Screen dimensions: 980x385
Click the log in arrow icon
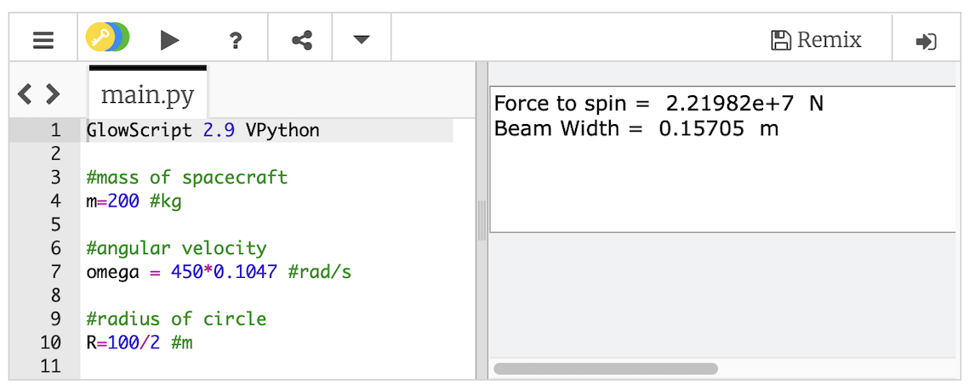(926, 42)
